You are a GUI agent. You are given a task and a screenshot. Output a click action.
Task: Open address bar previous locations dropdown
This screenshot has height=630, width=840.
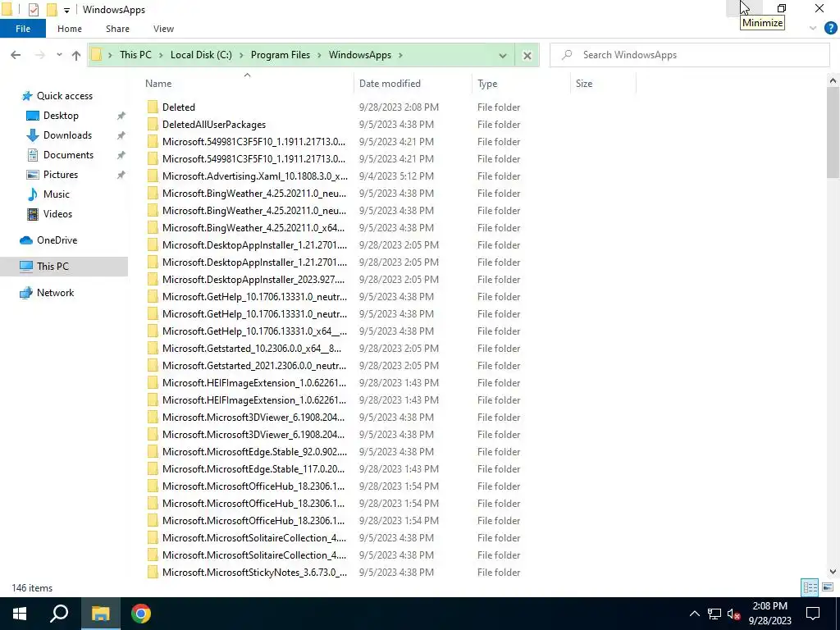coord(503,55)
